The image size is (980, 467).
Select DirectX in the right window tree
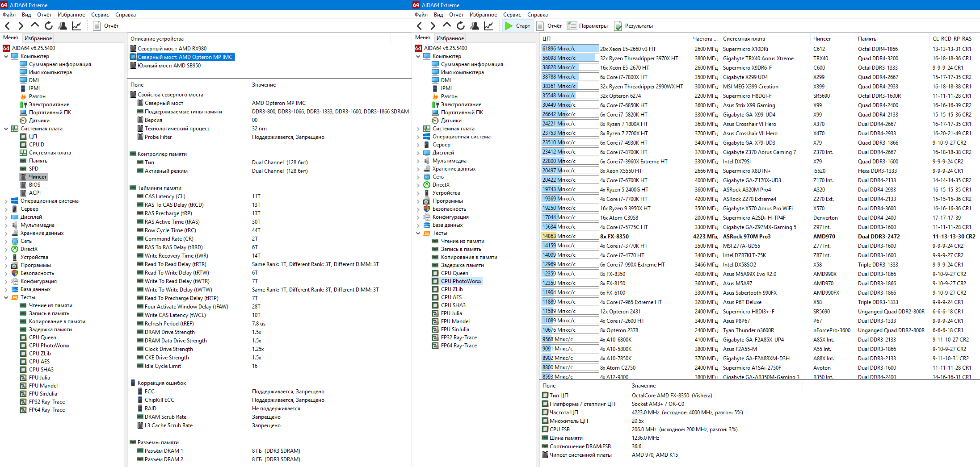pos(441,185)
